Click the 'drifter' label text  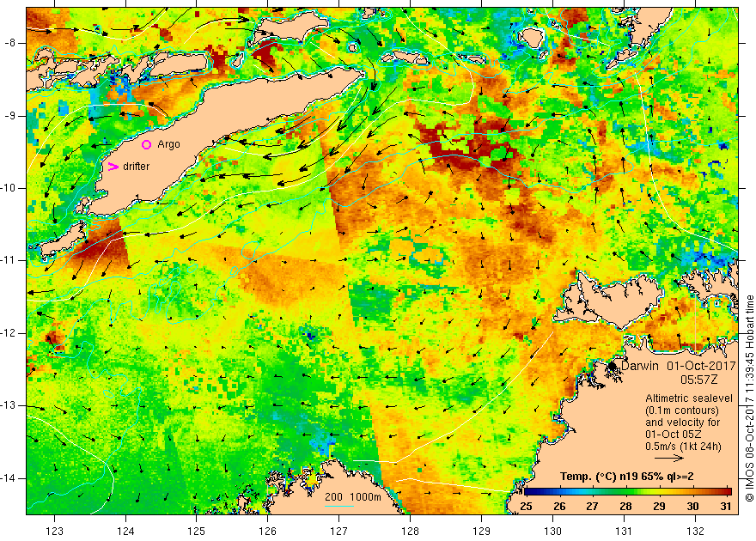tap(136, 167)
